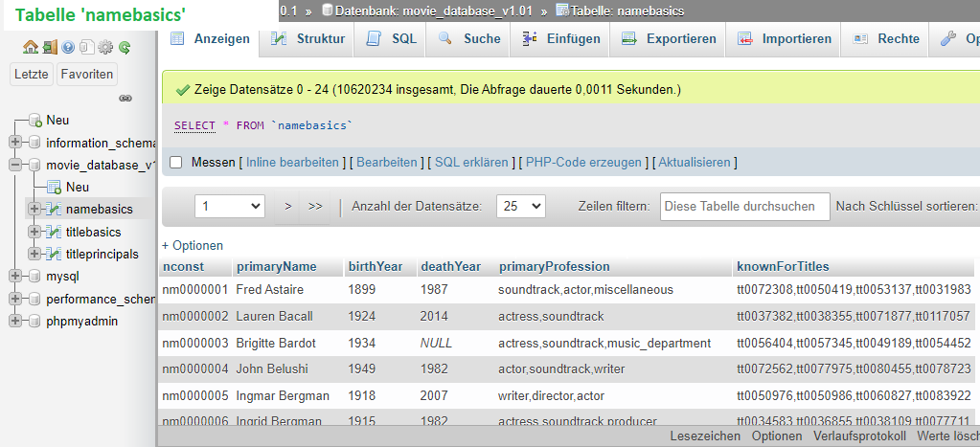Click the SQL erklären link

471,163
